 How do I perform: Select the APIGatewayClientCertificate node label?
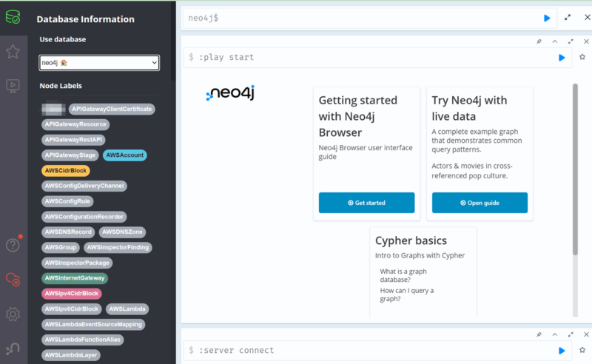tap(112, 109)
